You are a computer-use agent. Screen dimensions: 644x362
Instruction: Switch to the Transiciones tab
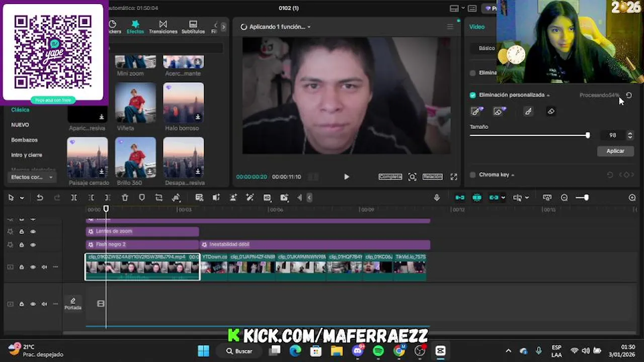(163, 27)
